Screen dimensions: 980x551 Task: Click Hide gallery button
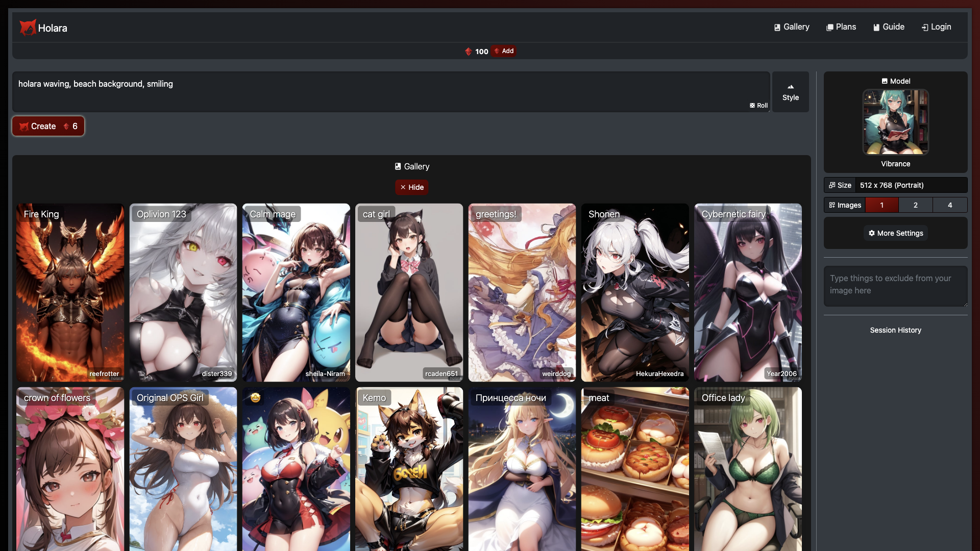(412, 187)
